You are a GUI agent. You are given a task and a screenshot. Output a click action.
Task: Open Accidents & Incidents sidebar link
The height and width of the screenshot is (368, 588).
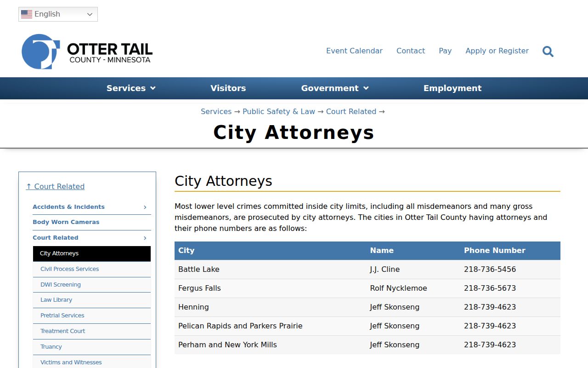click(68, 207)
